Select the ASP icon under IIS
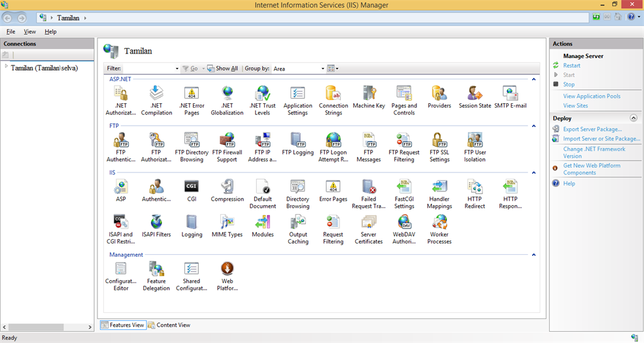 click(121, 191)
